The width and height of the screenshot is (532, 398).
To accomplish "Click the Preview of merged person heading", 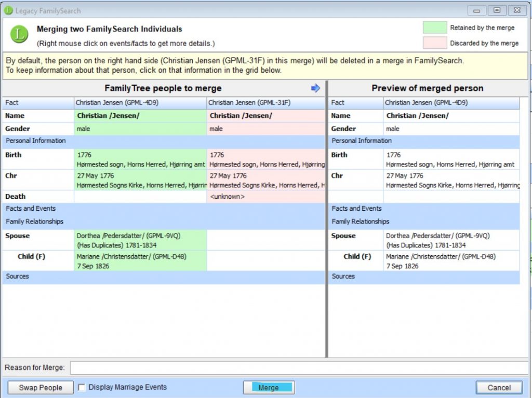I will click(x=428, y=89).
